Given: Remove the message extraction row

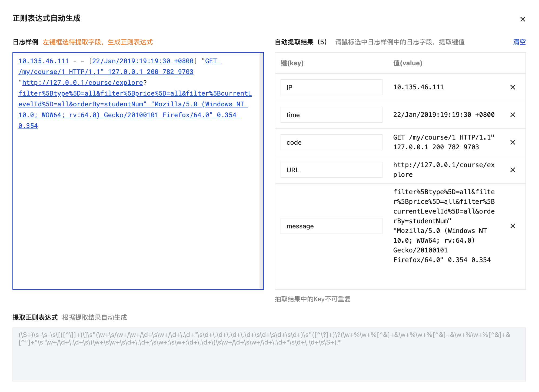Looking at the screenshot, I should click(513, 226).
